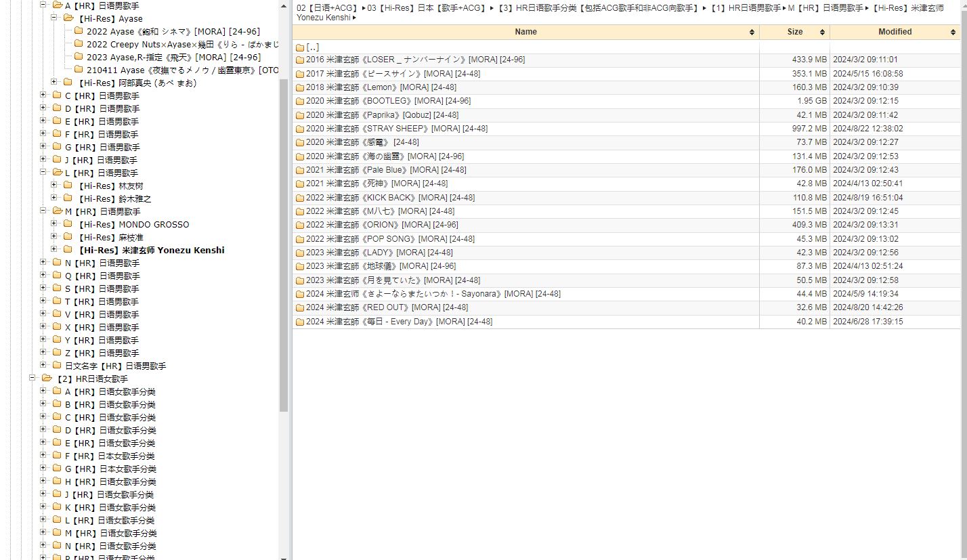Expand the N【HR】日语男歌手 tree node

click(x=43, y=263)
